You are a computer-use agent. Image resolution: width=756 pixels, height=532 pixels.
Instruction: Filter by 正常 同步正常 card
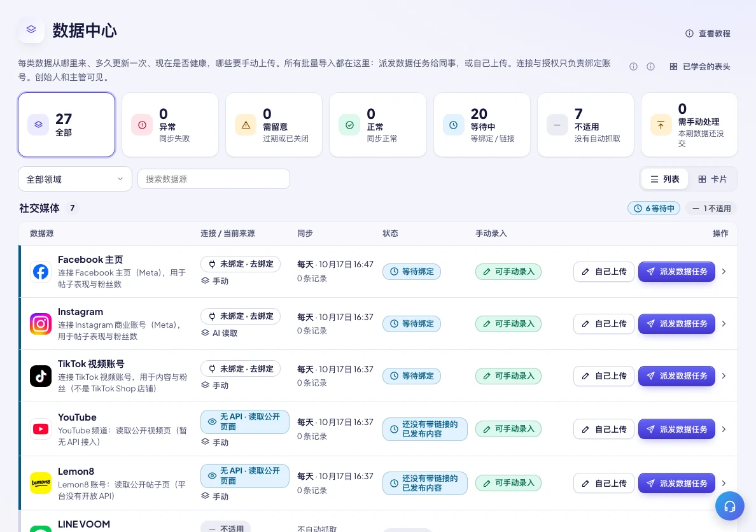(x=378, y=125)
